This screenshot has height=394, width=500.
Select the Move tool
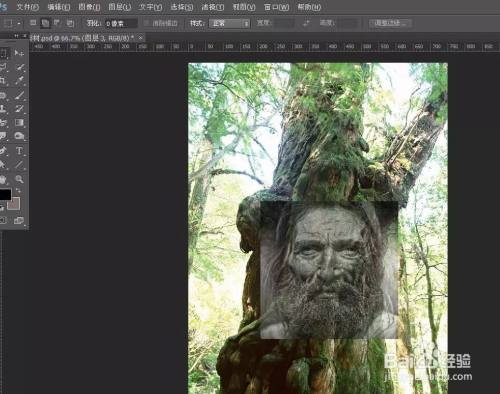coord(19,53)
